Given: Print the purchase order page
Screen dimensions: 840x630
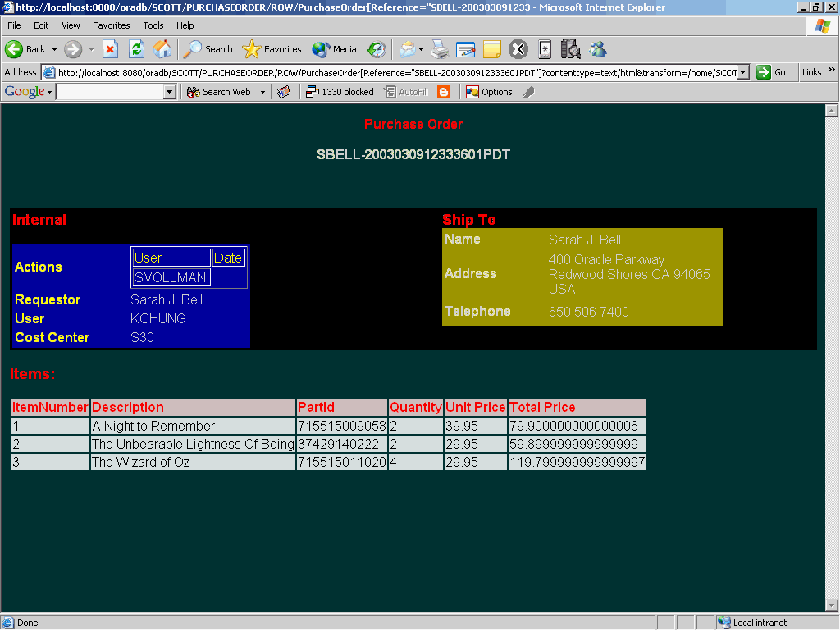Looking at the screenshot, I should [x=440, y=49].
